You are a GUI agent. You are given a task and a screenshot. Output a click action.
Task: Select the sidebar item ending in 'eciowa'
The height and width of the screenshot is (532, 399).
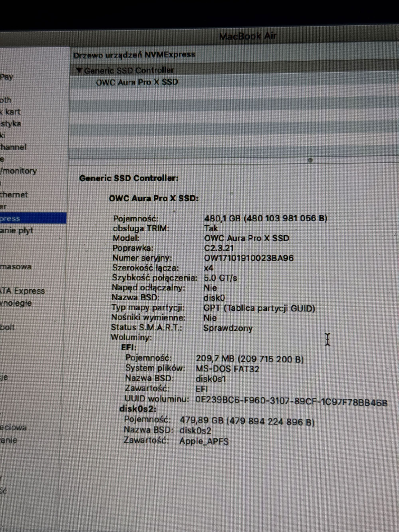[14, 427]
